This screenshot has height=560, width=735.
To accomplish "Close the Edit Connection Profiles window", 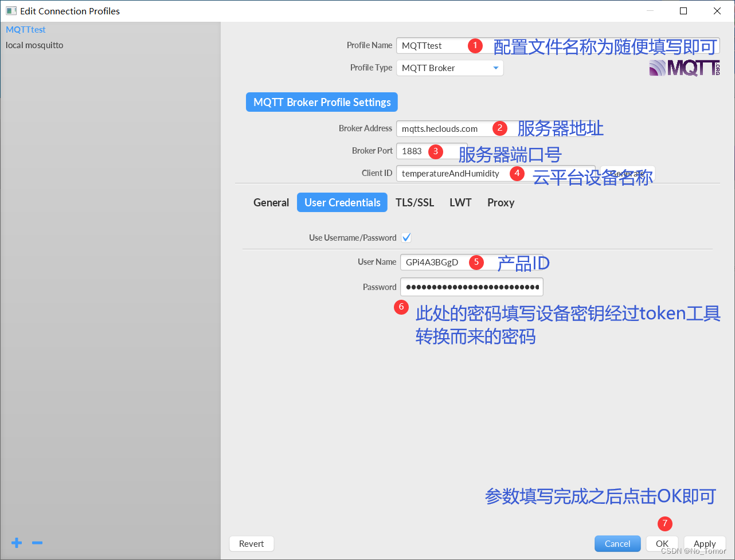I will (717, 11).
